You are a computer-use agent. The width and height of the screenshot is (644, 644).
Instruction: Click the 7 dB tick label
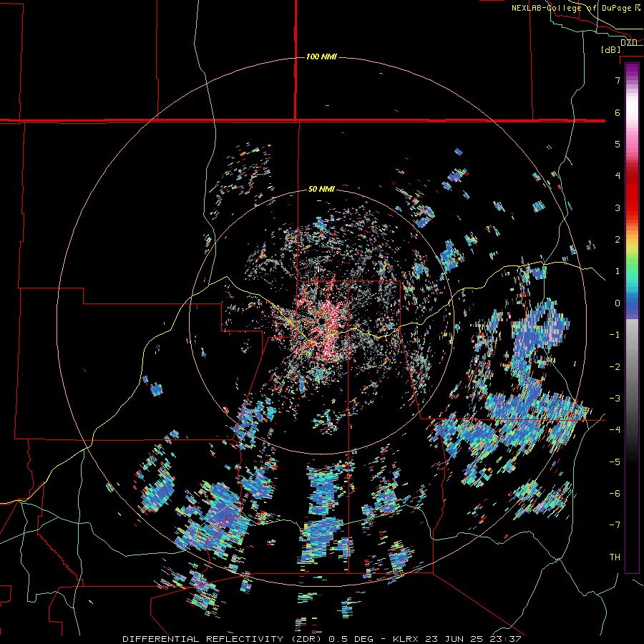tap(618, 80)
